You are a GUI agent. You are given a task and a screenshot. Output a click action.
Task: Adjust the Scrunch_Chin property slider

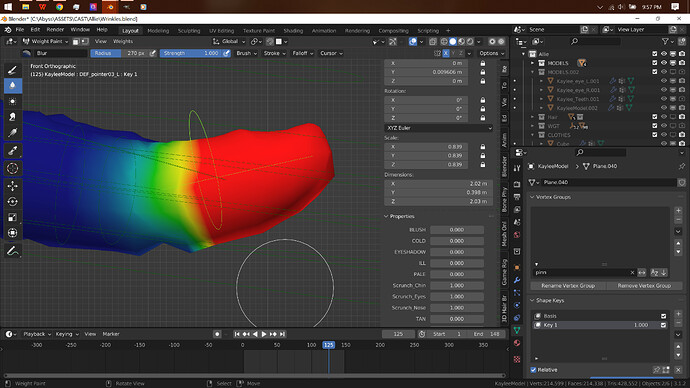coord(457,286)
